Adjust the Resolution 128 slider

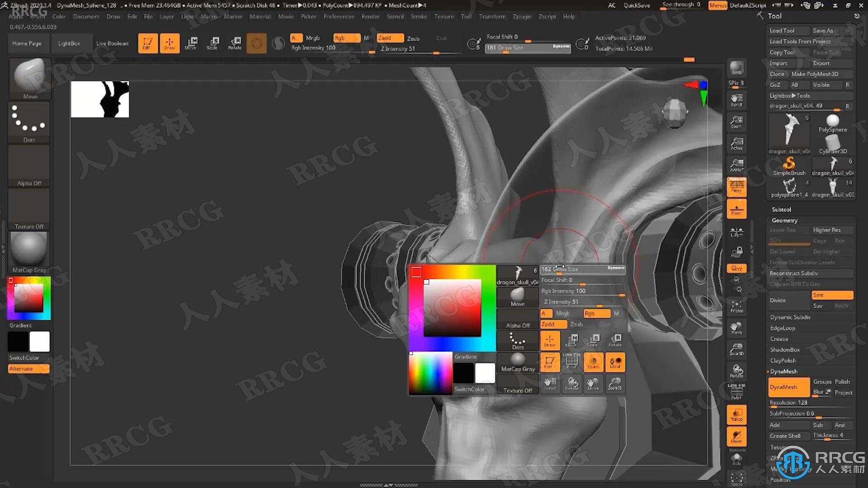point(811,403)
